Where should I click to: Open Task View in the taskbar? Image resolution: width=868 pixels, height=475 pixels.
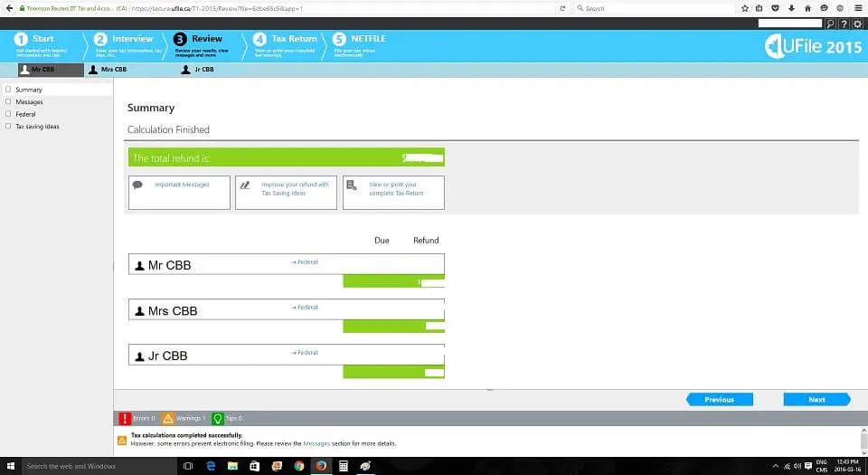coord(188,466)
